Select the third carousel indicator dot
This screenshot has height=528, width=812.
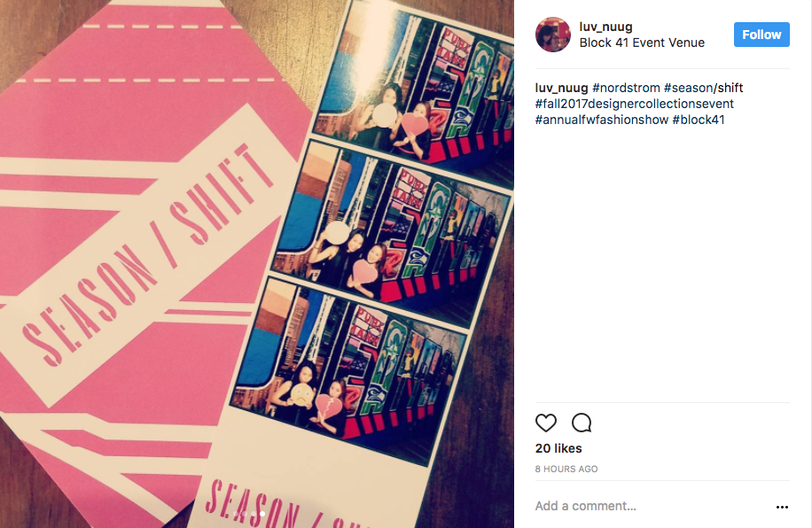[x=254, y=514]
